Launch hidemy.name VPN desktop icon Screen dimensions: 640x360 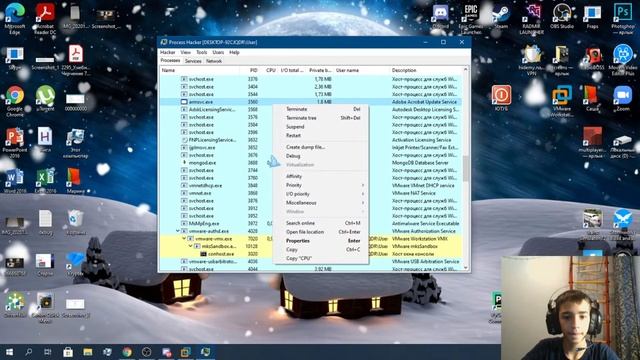[x=531, y=60]
